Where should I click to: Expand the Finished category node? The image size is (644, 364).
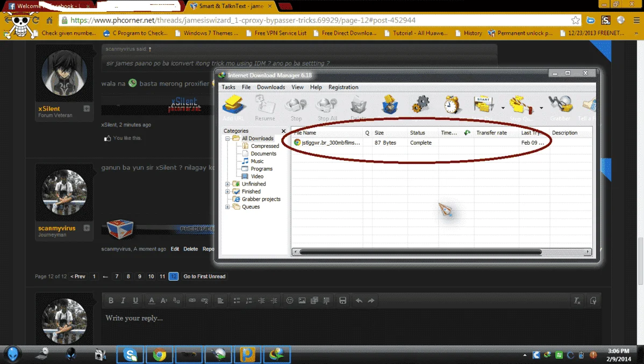(227, 191)
